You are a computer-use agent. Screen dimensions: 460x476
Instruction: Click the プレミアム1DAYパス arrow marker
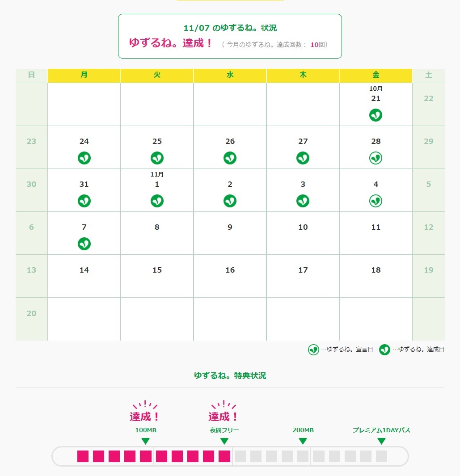(x=381, y=441)
